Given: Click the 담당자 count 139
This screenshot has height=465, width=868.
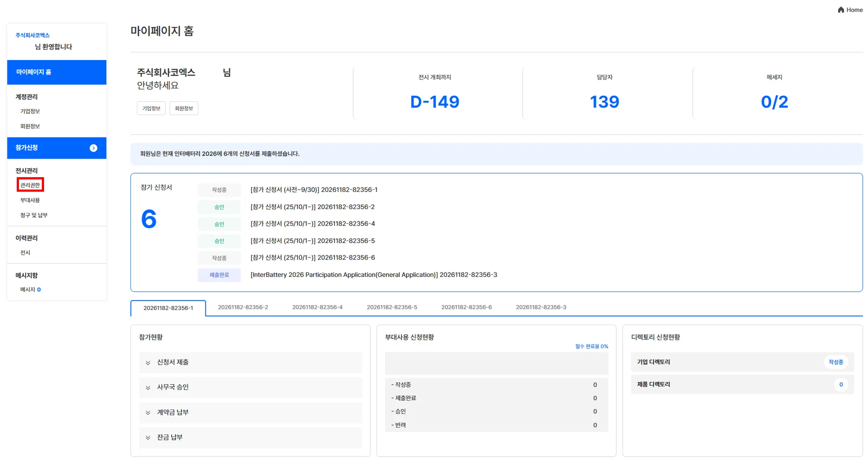Looking at the screenshot, I should pos(605,102).
